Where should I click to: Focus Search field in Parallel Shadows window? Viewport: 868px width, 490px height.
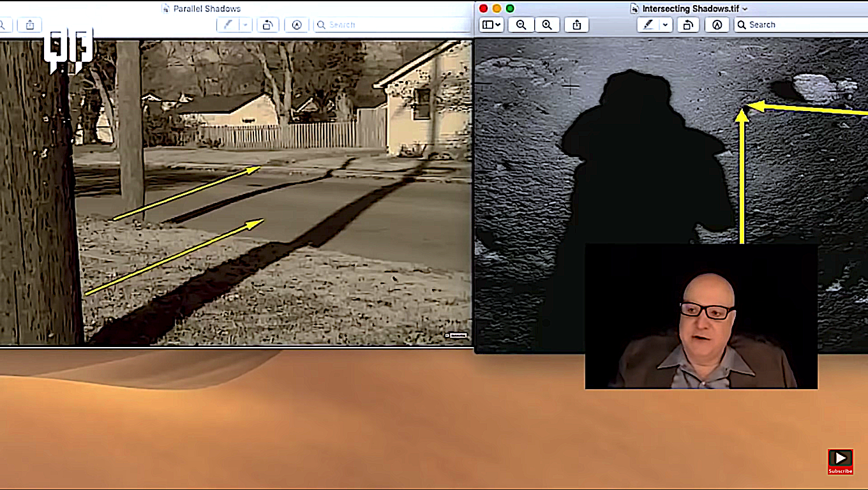click(391, 25)
